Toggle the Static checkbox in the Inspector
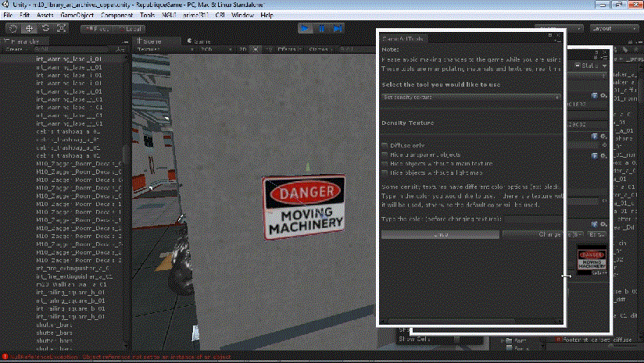This screenshot has height=363, width=644. click(577, 66)
